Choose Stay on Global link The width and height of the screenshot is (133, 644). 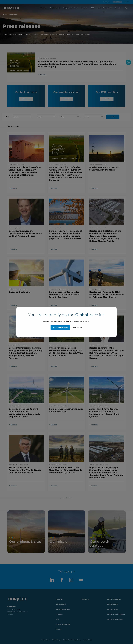point(78,327)
